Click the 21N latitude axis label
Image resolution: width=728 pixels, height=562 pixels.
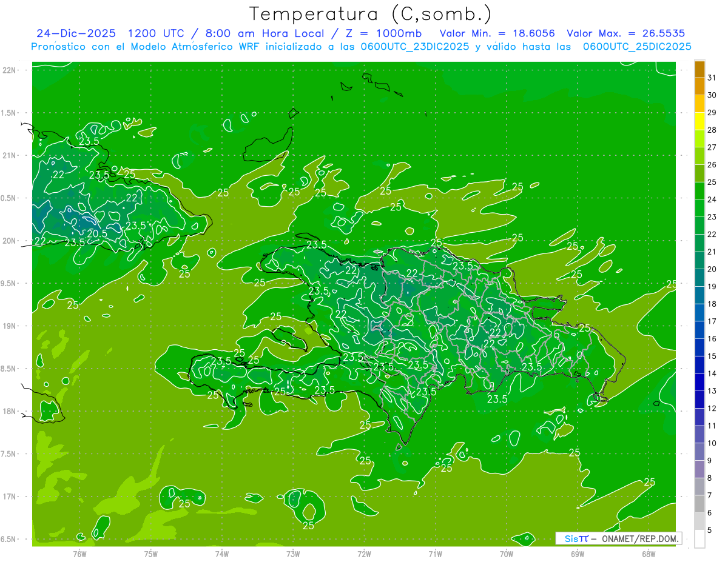point(8,155)
